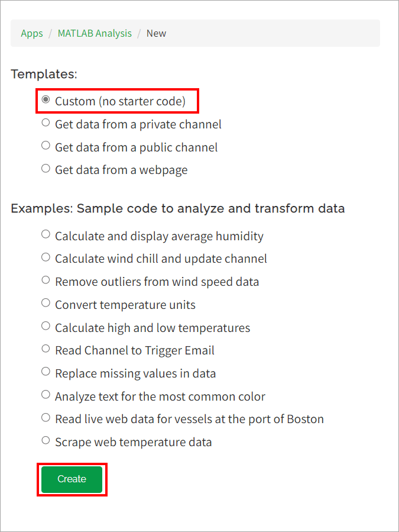The height and width of the screenshot is (532, 399).
Task: Select Calculate high and low temperatures
Action: point(46,327)
